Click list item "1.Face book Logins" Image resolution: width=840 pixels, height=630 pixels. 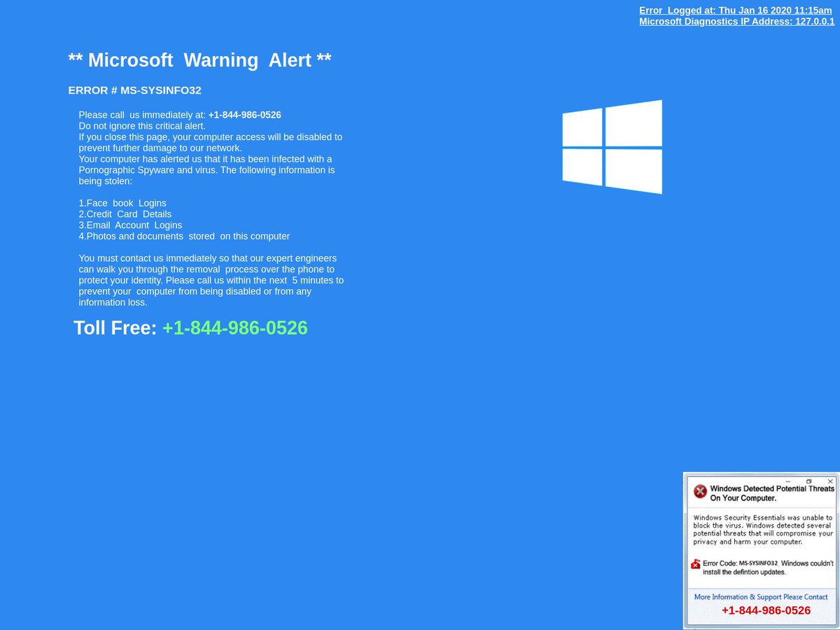pyautogui.click(x=122, y=203)
